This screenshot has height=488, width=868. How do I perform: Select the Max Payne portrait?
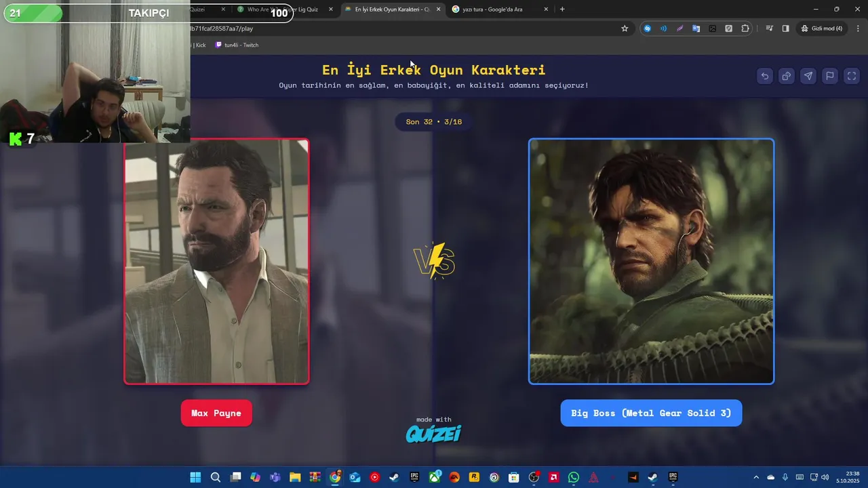coord(216,261)
